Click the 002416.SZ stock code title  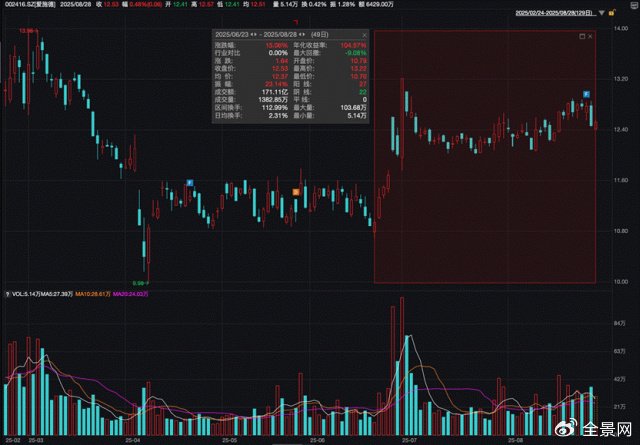(x=30, y=4)
